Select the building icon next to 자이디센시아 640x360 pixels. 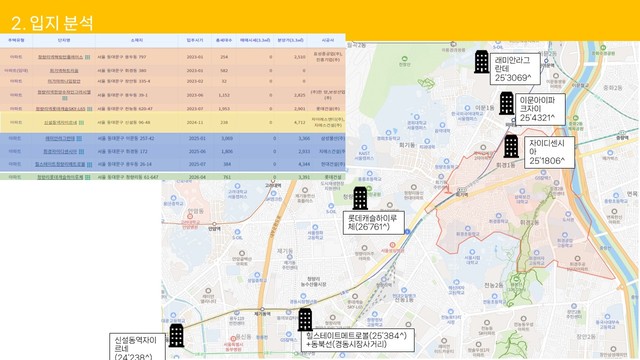click(511, 147)
